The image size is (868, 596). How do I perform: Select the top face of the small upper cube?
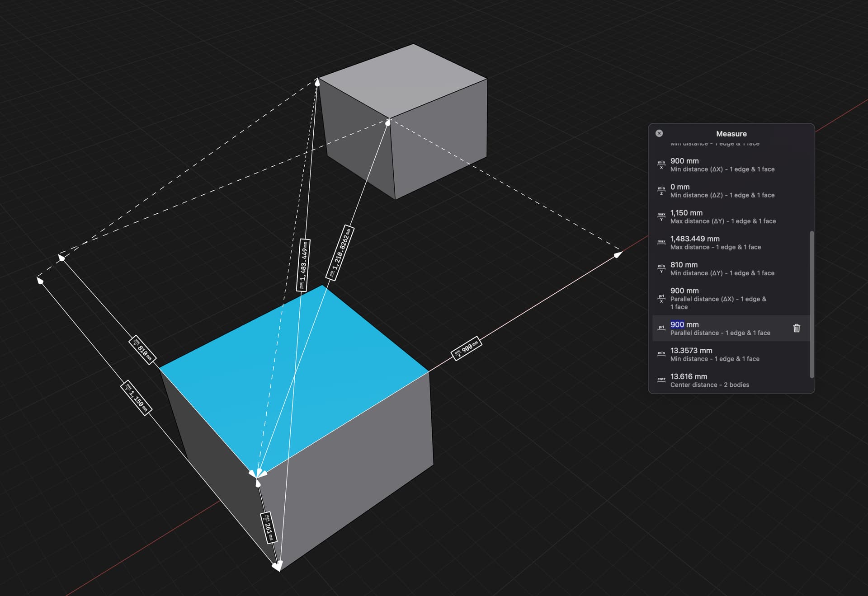[x=402, y=81]
